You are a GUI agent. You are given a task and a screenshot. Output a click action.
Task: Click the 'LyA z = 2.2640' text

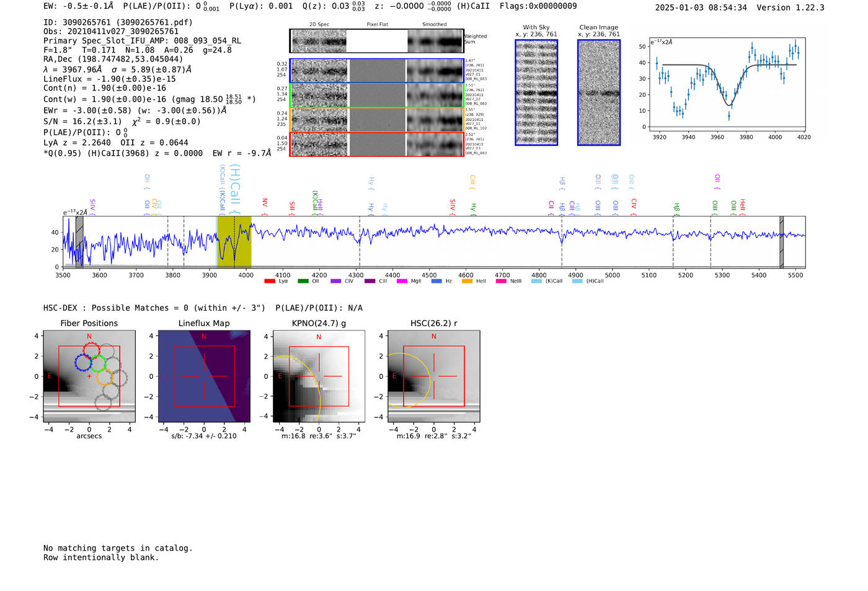pyautogui.click(x=77, y=143)
